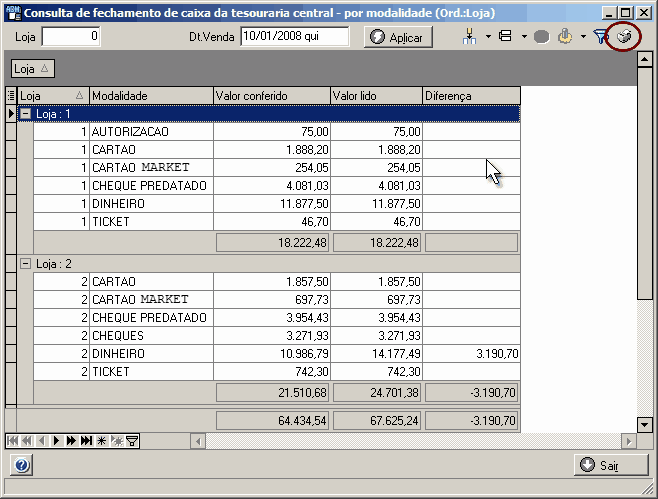
Task: Click the blue funnel filter icon
Action: click(x=601, y=37)
